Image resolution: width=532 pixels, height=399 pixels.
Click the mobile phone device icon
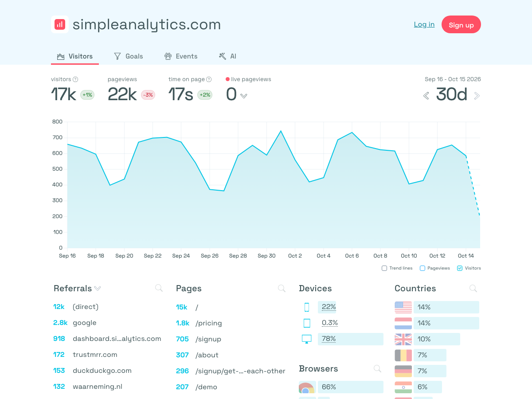point(306,307)
